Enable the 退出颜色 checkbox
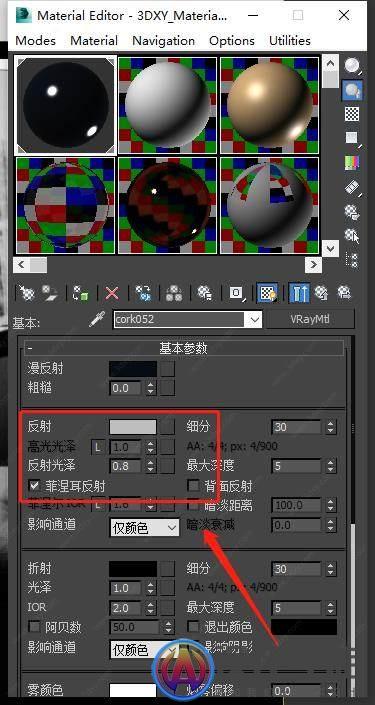Viewport: 375px width, 705px height. 194,627
